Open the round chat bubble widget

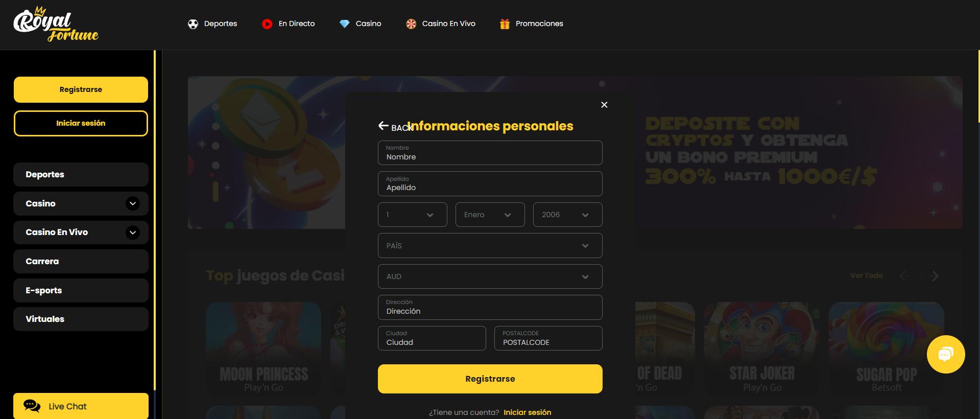point(946,354)
